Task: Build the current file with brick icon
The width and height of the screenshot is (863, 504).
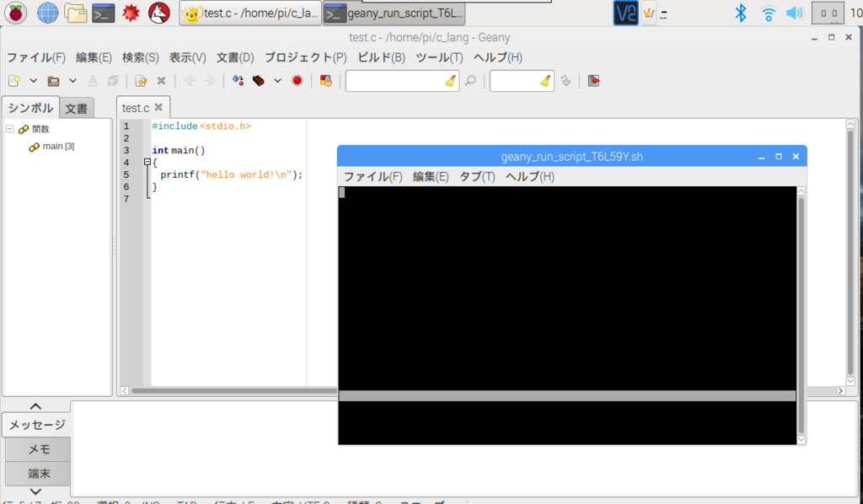Action: 258,81
